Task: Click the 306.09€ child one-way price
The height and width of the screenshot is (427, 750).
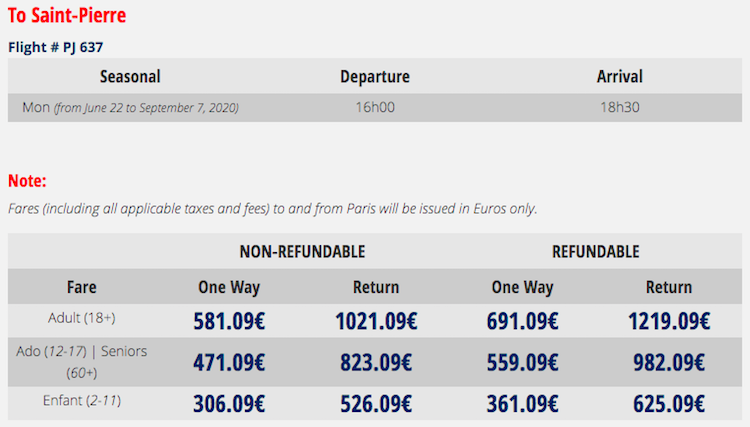Action: coord(229,404)
